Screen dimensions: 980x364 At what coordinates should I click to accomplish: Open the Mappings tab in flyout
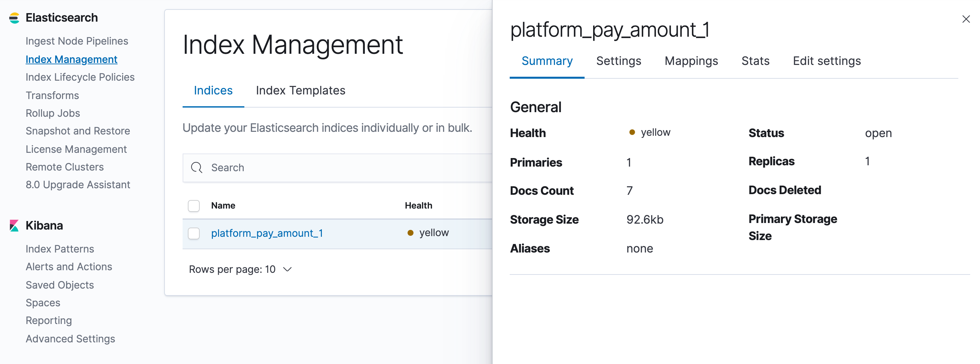click(691, 61)
